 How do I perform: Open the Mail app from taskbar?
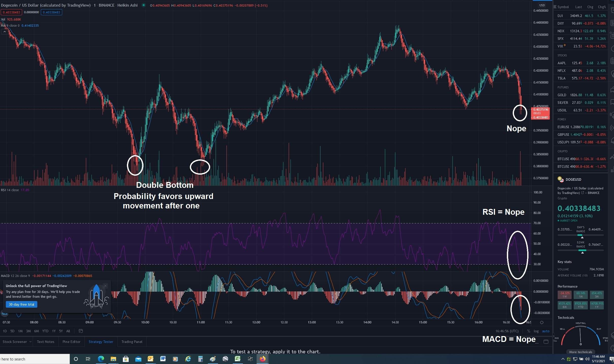coord(138,359)
